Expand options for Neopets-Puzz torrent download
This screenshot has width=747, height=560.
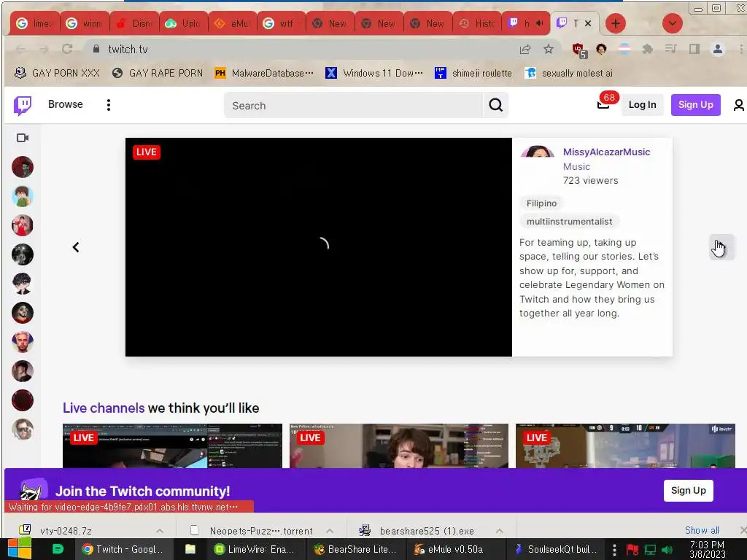point(330,531)
